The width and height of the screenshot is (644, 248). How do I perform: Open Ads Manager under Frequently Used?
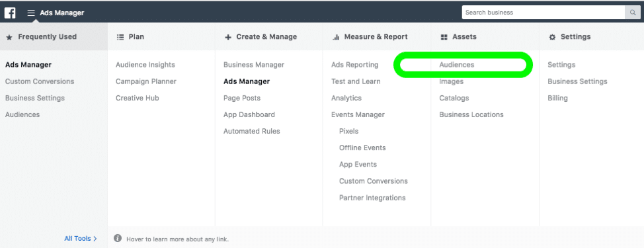click(x=28, y=64)
